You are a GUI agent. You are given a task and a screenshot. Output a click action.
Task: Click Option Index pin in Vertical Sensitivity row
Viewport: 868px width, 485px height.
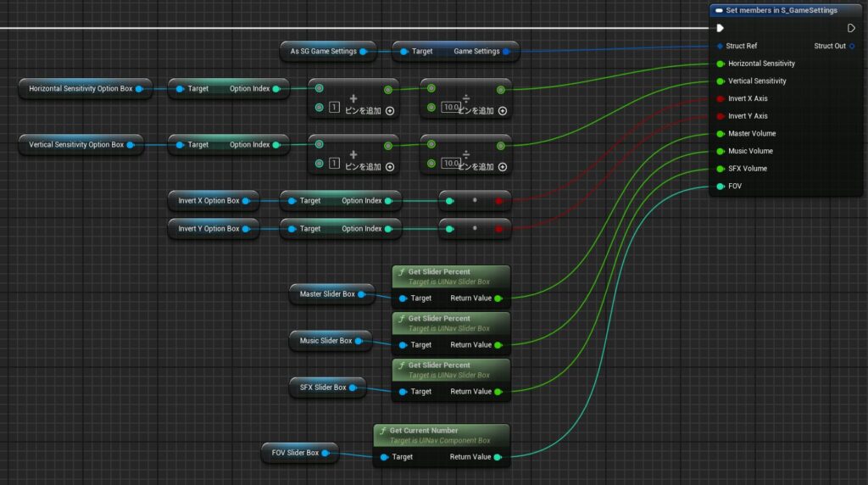(x=276, y=145)
